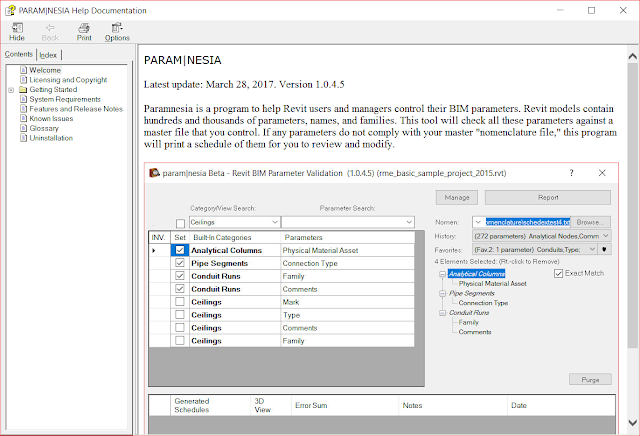Click the Parameter Search input field

coord(348,222)
